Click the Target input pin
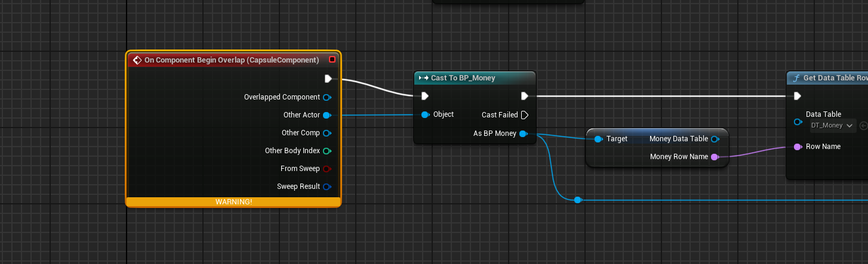This screenshot has width=868, height=264. coord(598,139)
